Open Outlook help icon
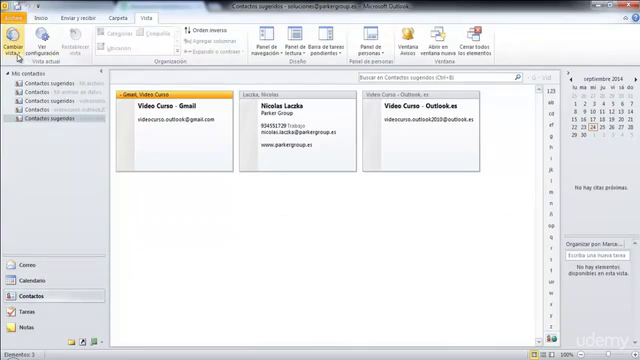640x360 pixels. pos(636,18)
